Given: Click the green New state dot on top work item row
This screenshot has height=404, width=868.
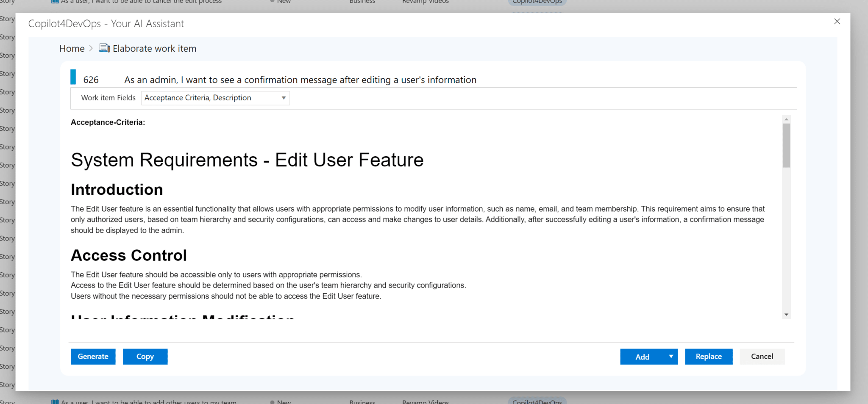Looking at the screenshot, I should (x=272, y=1).
